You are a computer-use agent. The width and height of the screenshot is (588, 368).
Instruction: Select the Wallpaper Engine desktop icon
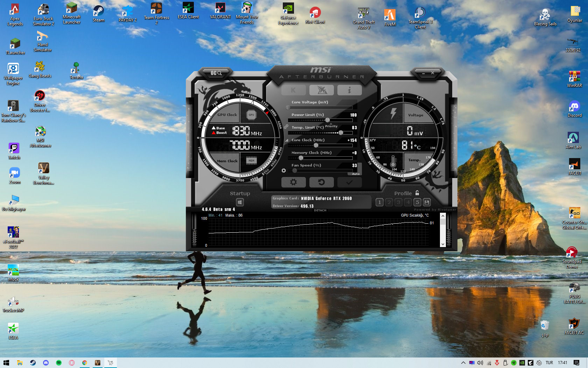[x=13, y=74]
